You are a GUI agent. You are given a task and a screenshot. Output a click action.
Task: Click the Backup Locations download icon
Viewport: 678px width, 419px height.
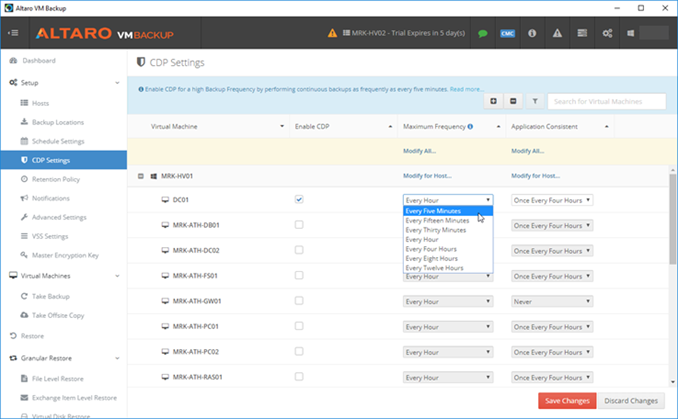(24, 122)
